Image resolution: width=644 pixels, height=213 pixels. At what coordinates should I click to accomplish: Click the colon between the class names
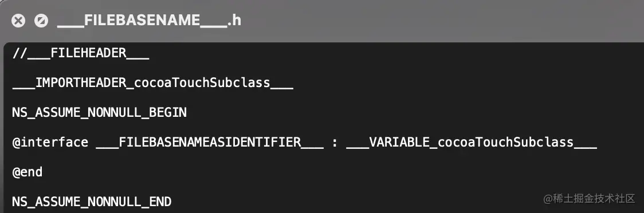(x=335, y=143)
